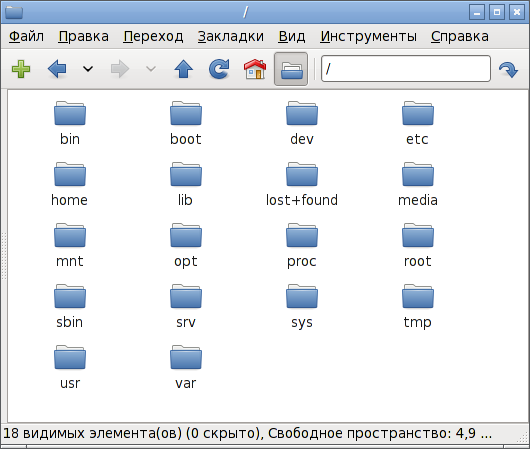Open the Инструменты menu
This screenshot has width=530, height=449.
(368, 36)
